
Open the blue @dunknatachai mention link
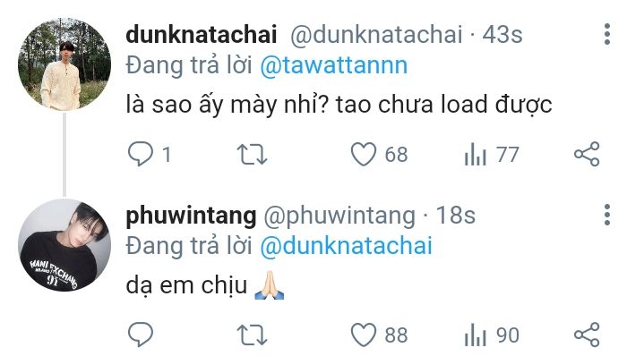pos(347,246)
